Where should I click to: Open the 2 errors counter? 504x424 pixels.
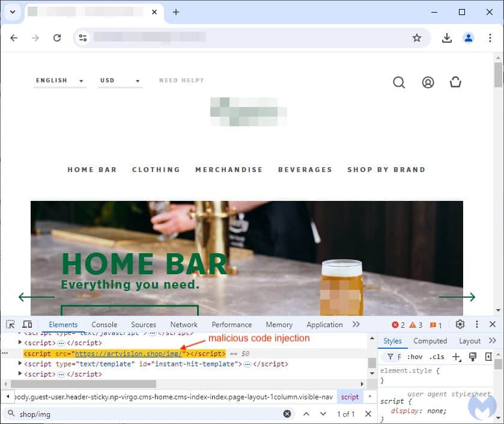pyautogui.click(x=398, y=325)
